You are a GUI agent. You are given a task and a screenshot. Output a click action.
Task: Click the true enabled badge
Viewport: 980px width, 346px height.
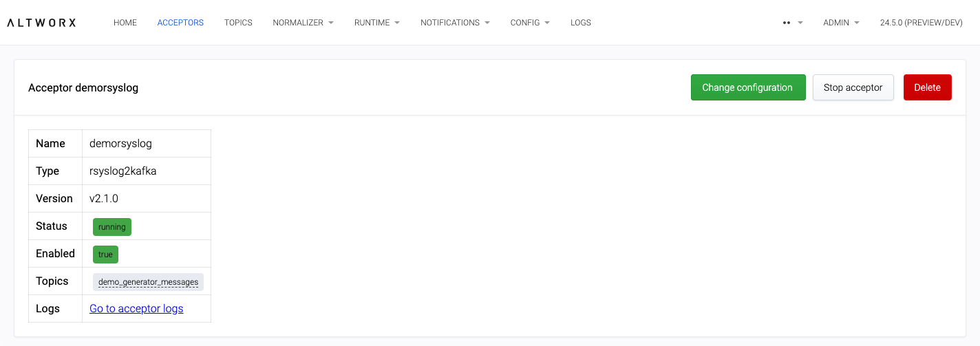(x=105, y=255)
